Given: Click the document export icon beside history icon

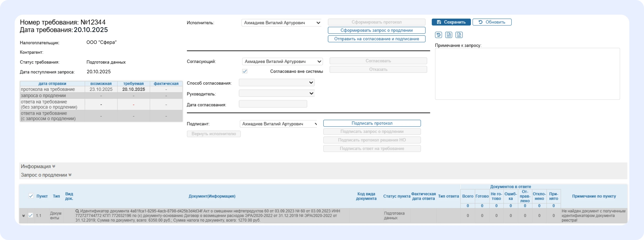Looking at the screenshot, I should (x=449, y=35).
